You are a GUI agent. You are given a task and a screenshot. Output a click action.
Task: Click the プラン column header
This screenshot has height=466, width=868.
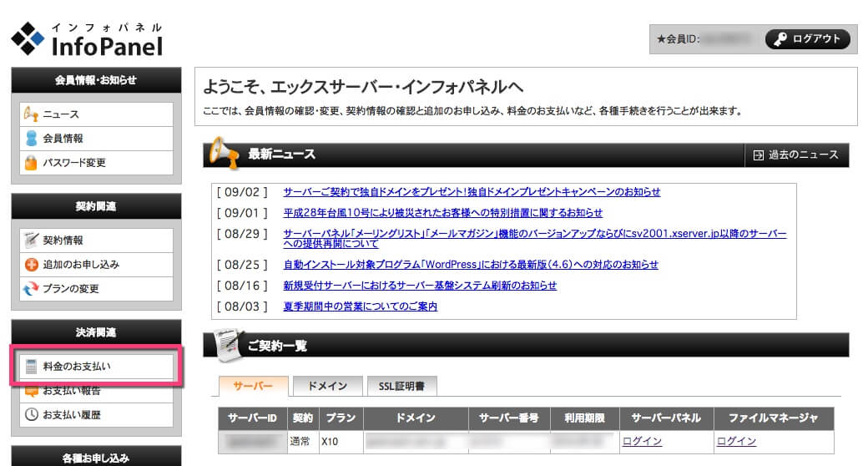pyautogui.click(x=341, y=418)
